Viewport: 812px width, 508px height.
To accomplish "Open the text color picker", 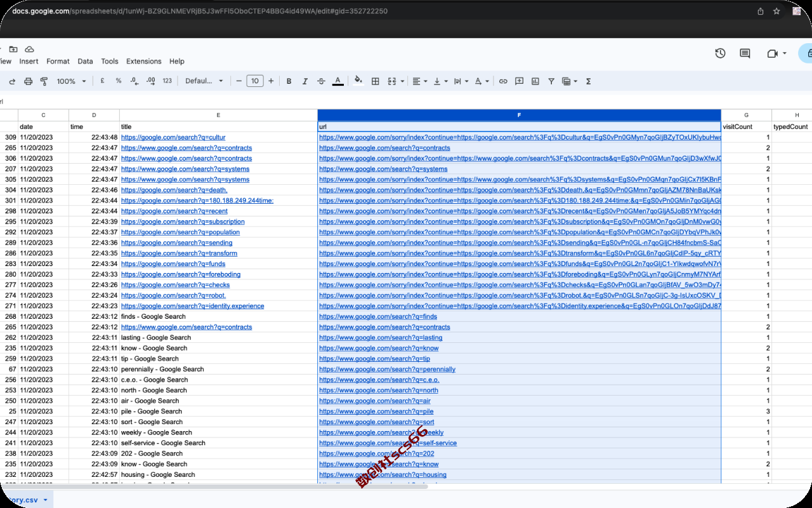I will tap(338, 81).
